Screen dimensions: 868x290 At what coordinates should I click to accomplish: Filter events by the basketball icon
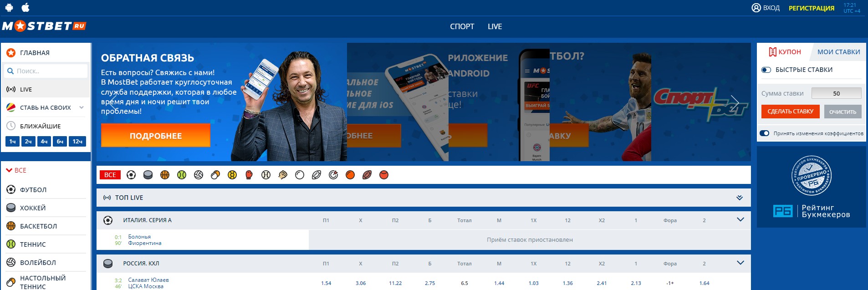[165, 175]
